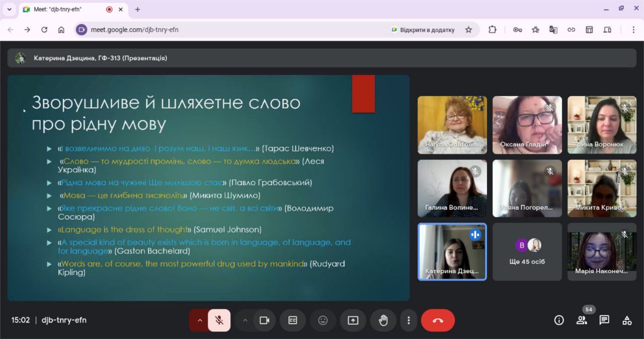Open meeting details info icon

click(x=559, y=320)
